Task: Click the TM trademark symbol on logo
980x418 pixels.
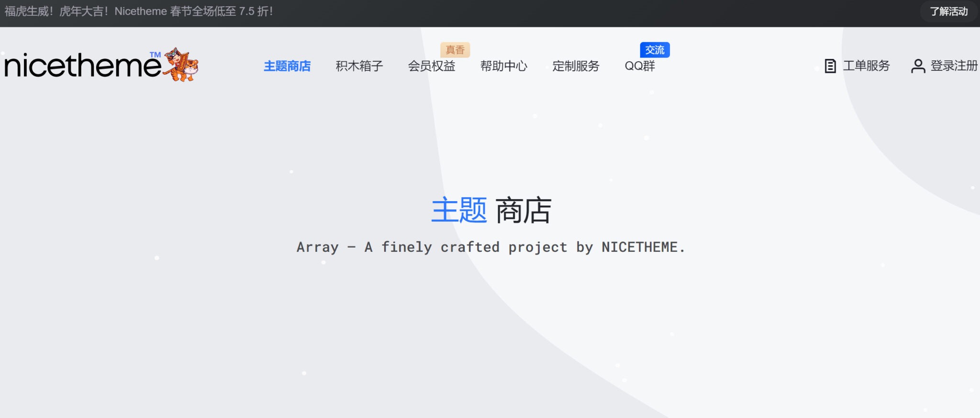Action: pyautogui.click(x=155, y=55)
